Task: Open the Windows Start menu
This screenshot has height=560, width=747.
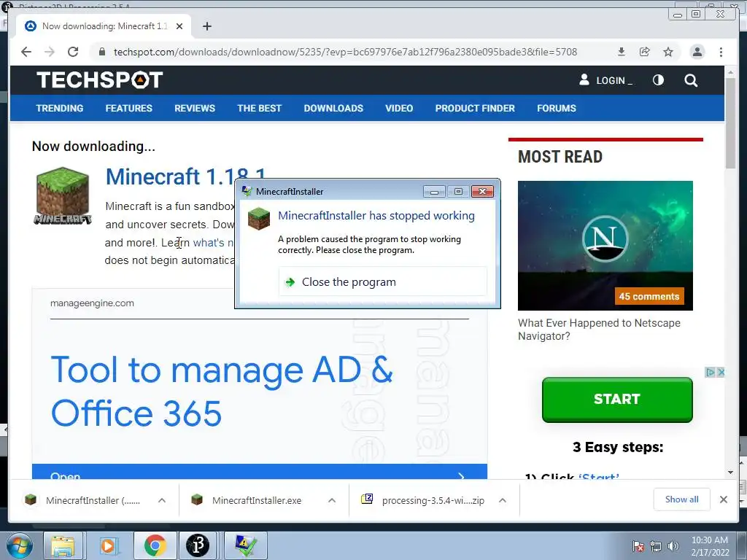Action: [x=18, y=545]
